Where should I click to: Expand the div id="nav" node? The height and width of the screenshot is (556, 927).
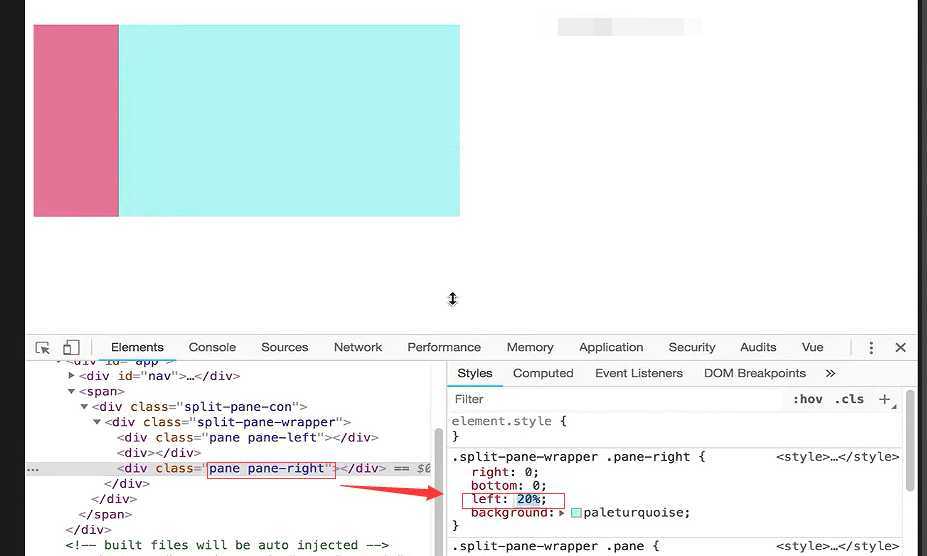click(71, 376)
